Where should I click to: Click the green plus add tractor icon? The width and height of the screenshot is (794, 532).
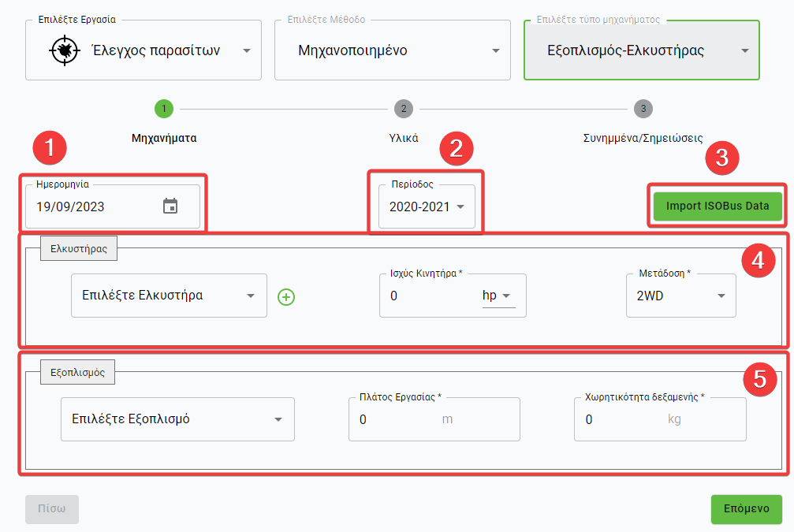click(287, 296)
